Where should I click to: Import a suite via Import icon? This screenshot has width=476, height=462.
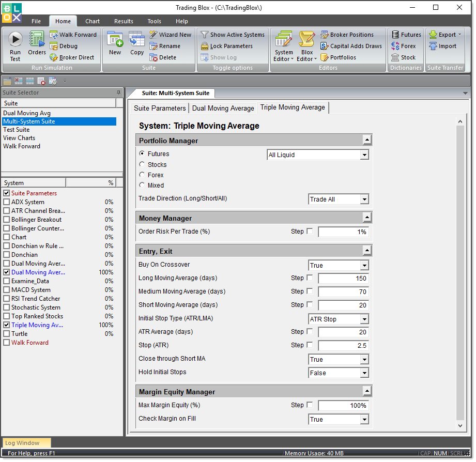[x=433, y=46]
